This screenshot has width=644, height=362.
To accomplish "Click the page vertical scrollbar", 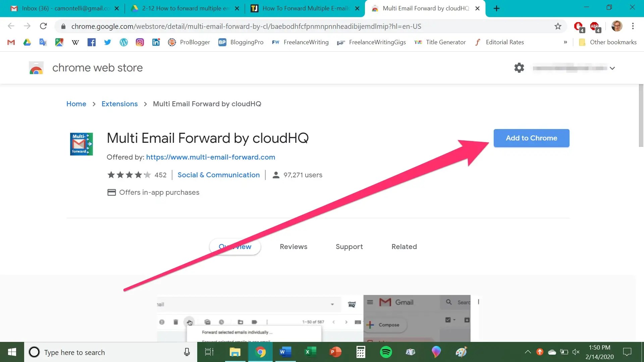I will click(641, 116).
